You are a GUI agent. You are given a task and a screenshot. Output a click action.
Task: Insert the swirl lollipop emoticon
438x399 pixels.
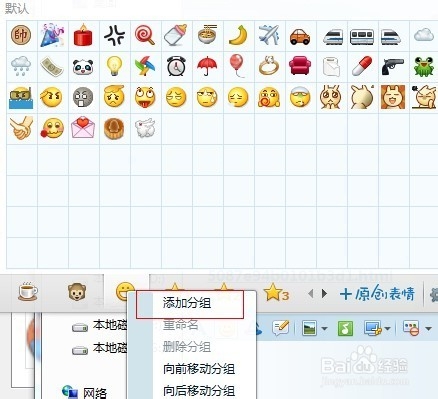click(145, 35)
